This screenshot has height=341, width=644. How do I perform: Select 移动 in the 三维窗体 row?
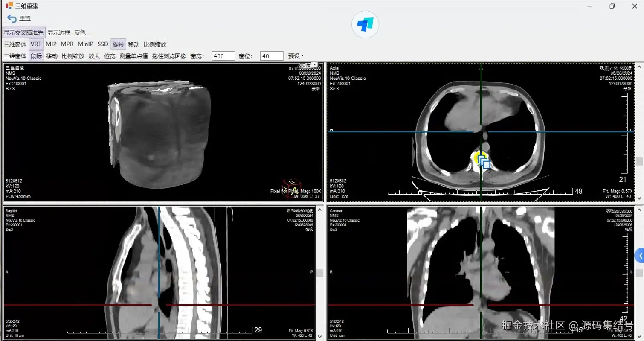coord(134,44)
